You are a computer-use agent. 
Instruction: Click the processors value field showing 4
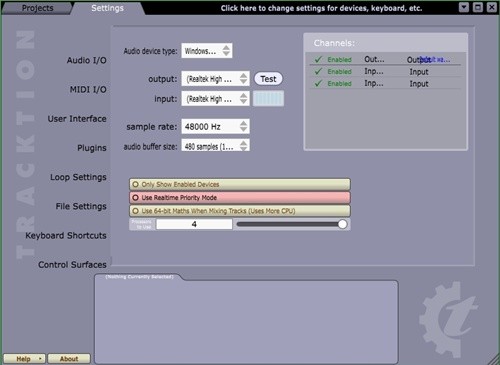pyautogui.click(x=194, y=224)
